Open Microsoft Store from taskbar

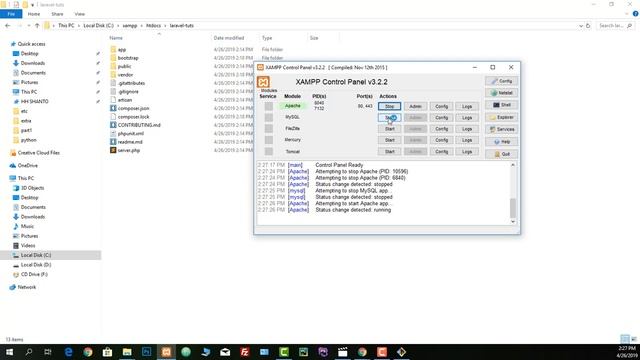click(107, 351)
